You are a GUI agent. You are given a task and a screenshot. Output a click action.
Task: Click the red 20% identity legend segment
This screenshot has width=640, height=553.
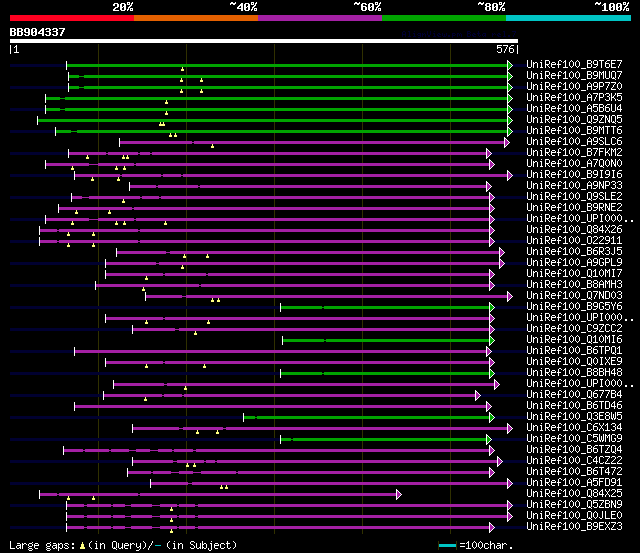[72, 18]
